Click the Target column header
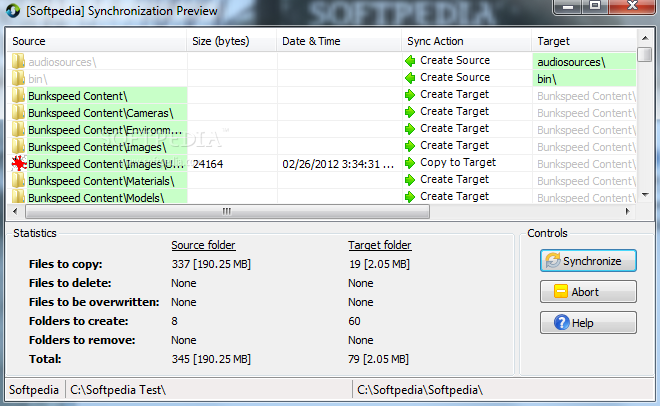 [585, 41]
